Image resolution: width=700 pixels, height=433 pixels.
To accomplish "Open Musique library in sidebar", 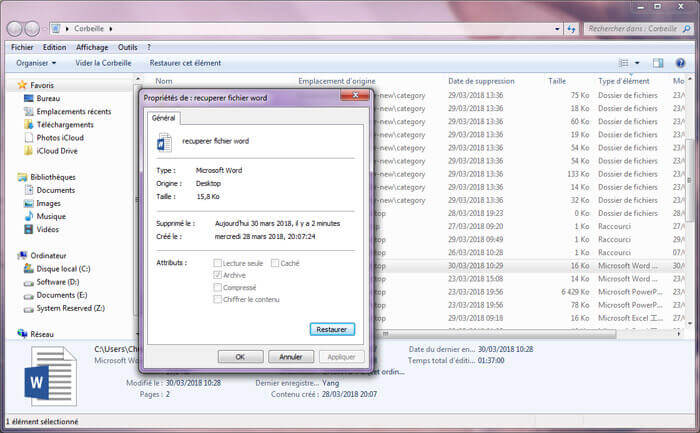I will [51, 216].
